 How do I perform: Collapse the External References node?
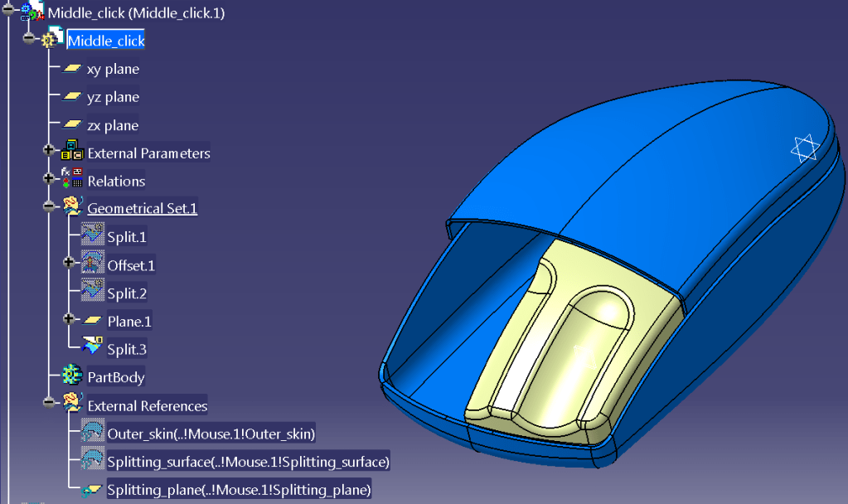click(x=50, y=405)
